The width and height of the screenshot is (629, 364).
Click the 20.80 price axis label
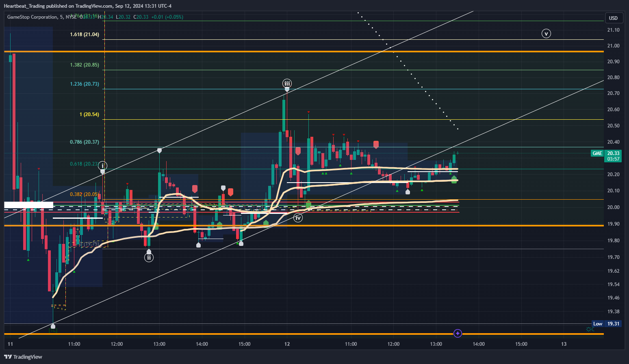coord(613,78)
